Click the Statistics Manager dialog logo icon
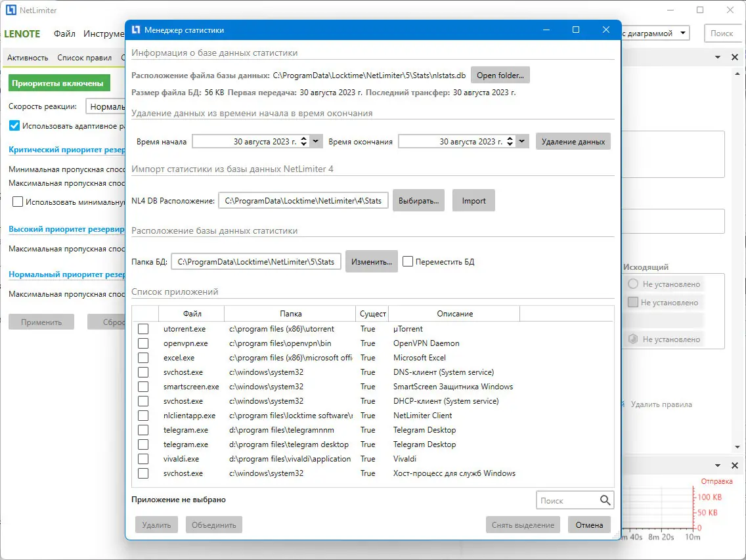 136,30
